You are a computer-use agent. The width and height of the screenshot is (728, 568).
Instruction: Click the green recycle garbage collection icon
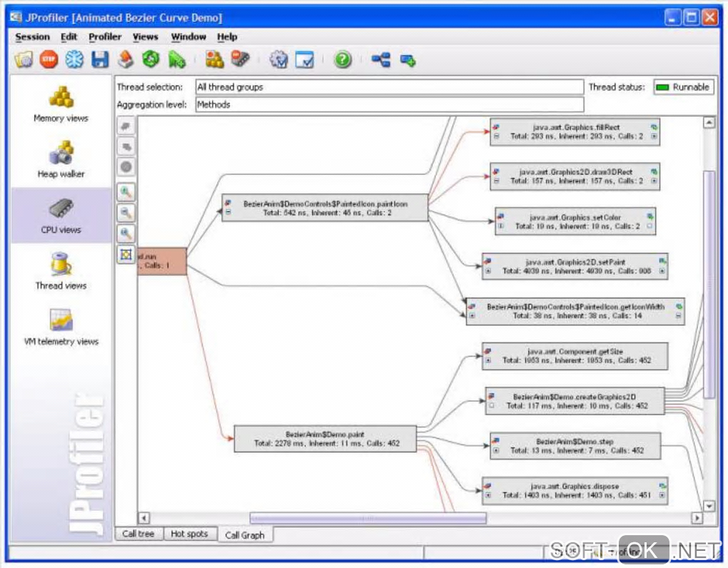151,59
